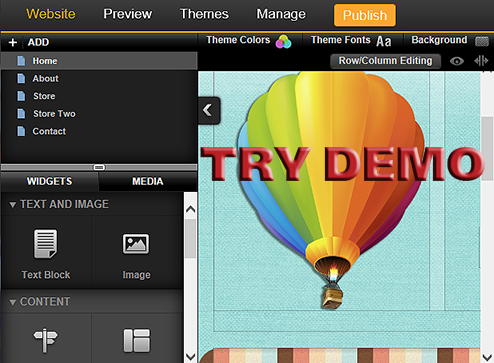Click the Home page document icon

coord(21,61)
